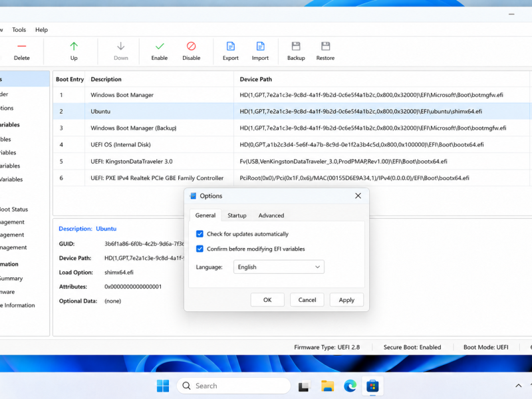532x399 pixels.
Task: Select UEFI: KingstonDataTraveler 3.0 entry
Action: 292,161
